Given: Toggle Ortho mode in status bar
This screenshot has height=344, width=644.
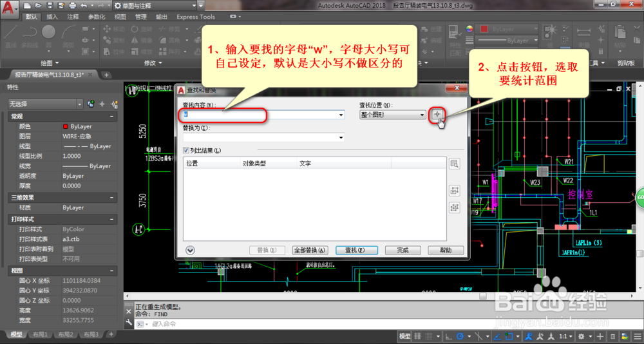Looking at the screenshot, I should point(449,336).
